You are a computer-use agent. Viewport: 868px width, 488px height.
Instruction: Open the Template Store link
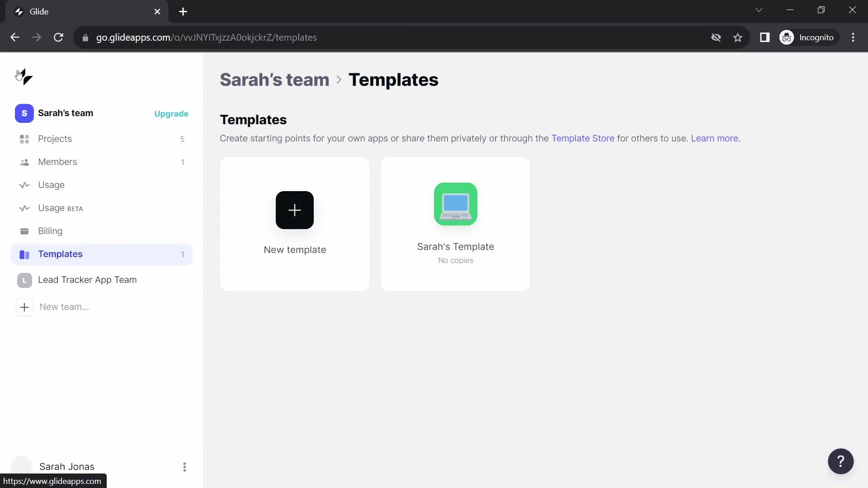(x=582, y=138)
